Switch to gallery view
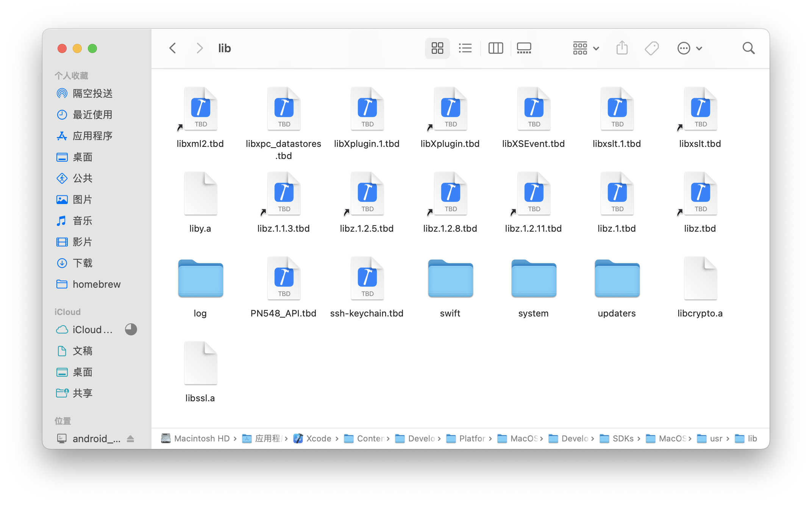Screen dimensions: 812x505 (x=524, y=48)
